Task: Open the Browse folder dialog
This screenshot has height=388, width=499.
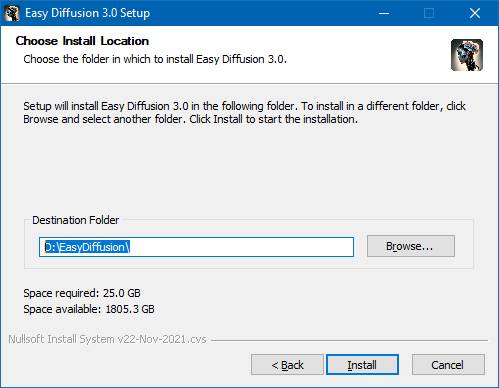Action: pos(411,246)
